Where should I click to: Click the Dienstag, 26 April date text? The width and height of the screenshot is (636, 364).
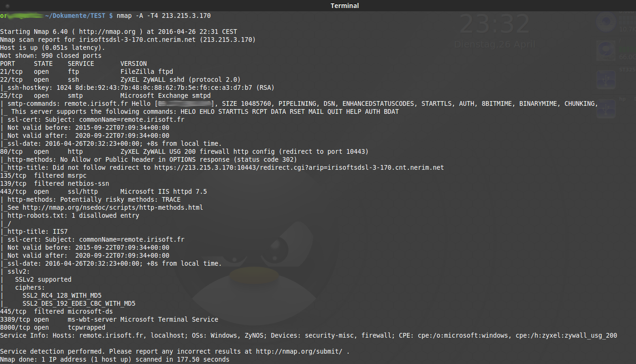(494, 45)
